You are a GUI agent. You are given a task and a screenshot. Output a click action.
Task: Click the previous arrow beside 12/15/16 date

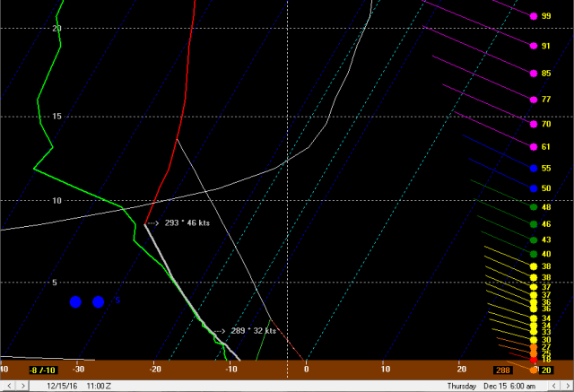point(10,386)
